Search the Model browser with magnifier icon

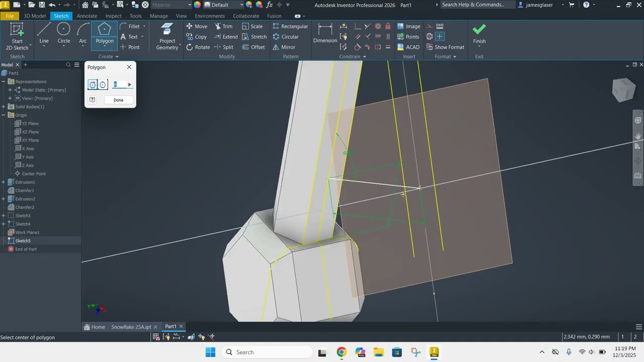pyautogui.click(x=68, y=65)
